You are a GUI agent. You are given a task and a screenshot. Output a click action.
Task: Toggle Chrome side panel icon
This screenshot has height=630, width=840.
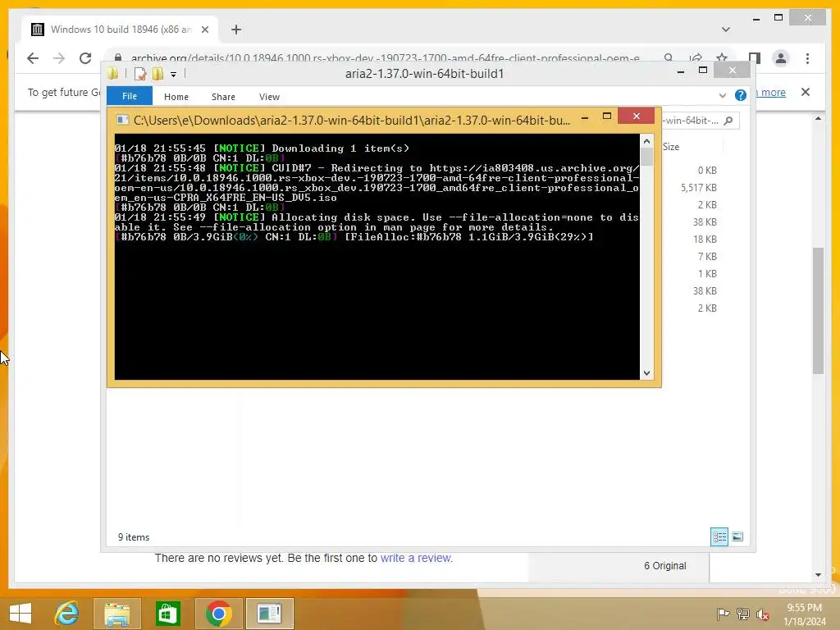point(755,58)
